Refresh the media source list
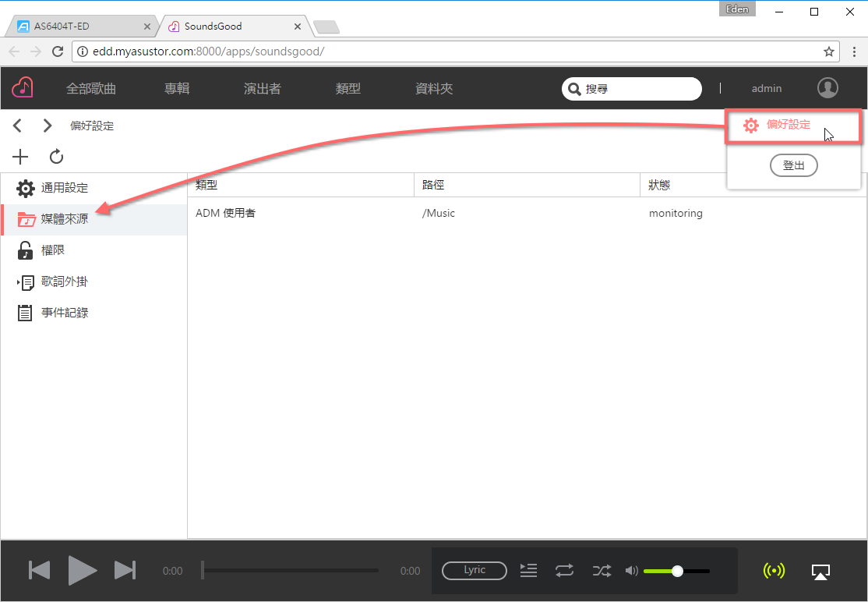Screen dimensions: 868x602 (56, 157)
